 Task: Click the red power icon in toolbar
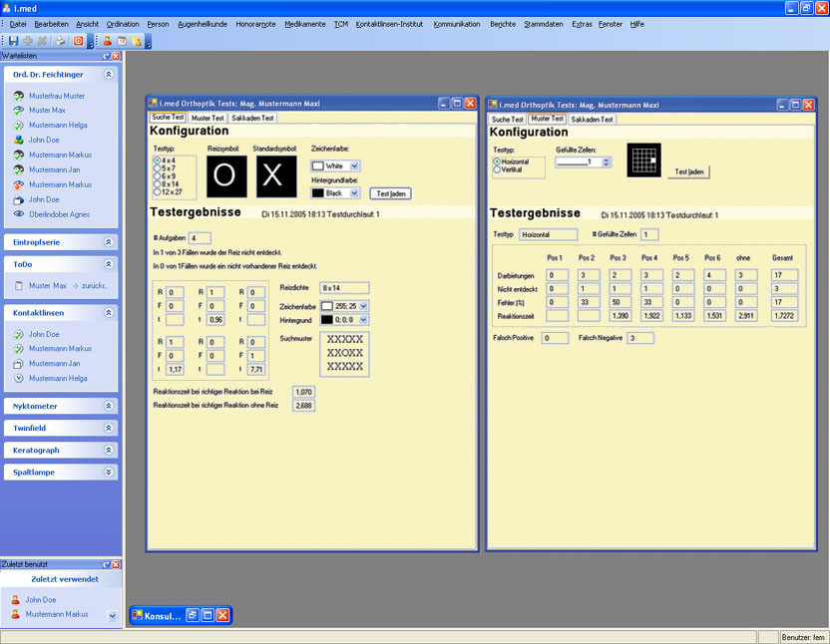(79, 41)
